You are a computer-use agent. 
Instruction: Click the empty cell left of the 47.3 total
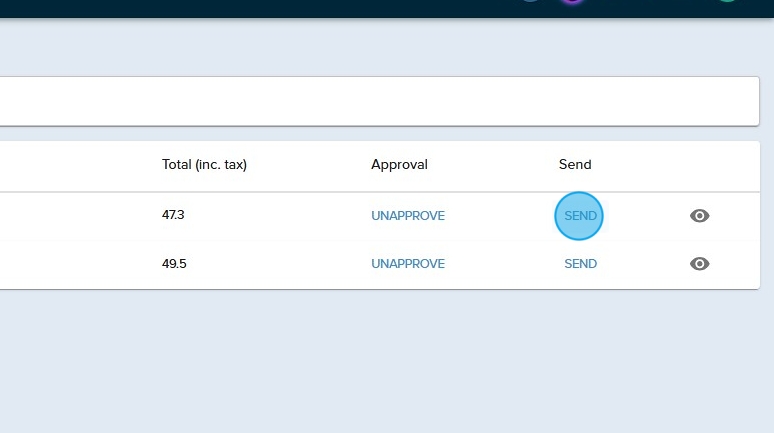pos(70,216)
